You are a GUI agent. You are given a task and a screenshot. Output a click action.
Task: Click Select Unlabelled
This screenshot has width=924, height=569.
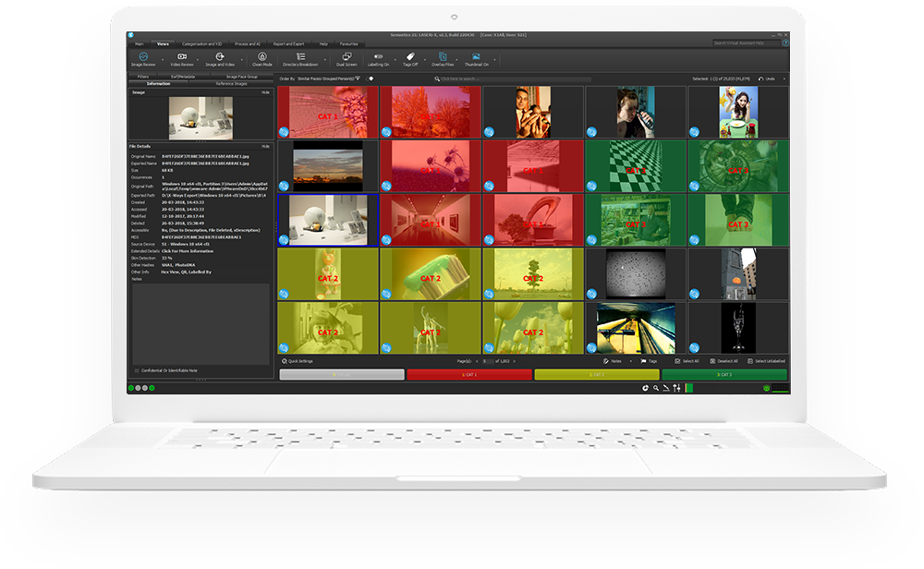coord(767,361)
